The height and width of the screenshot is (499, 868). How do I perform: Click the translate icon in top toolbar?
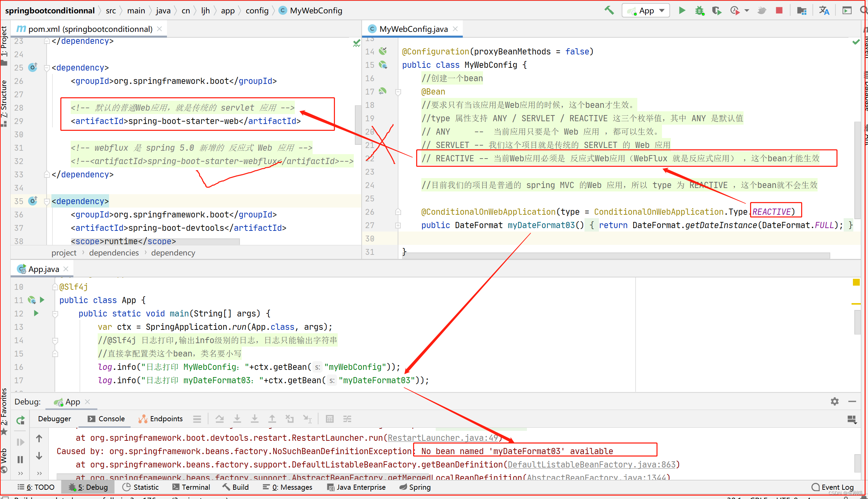(824, 10)
